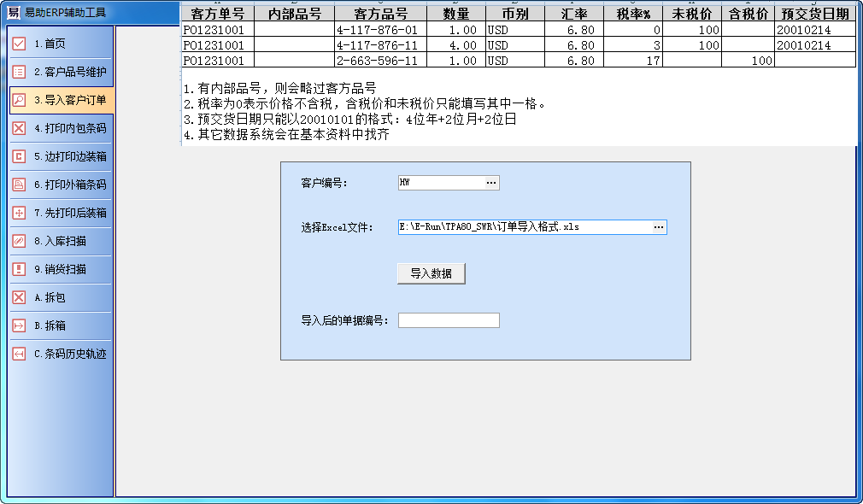Image resolution: width=863 pixels, height=504 pixels.
Task: Click the 客户编号 label
Action: (324, 183)
